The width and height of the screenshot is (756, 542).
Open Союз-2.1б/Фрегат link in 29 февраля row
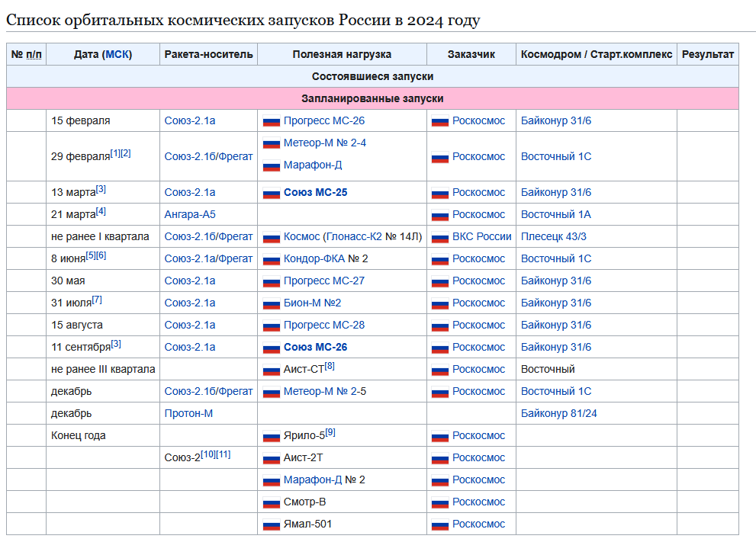coord(208,156)
